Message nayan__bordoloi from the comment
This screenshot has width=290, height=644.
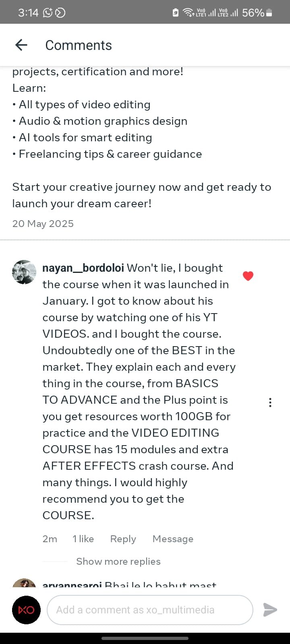[x=173, y=539]
